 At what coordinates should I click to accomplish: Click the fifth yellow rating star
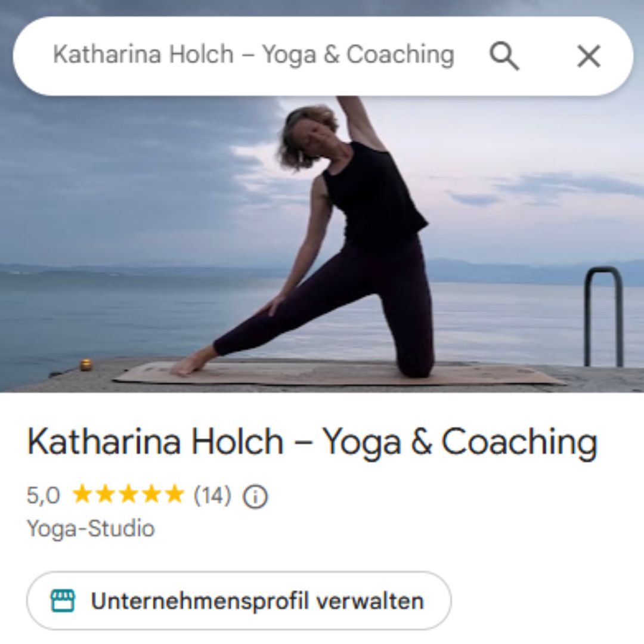(174, 494)
